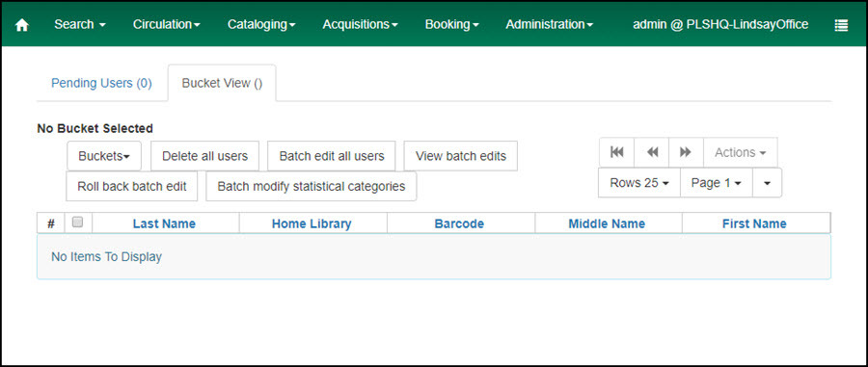Open Batch modify statistical categories
The height and width of the screenshot is (367, 868).
pos(312,186)
